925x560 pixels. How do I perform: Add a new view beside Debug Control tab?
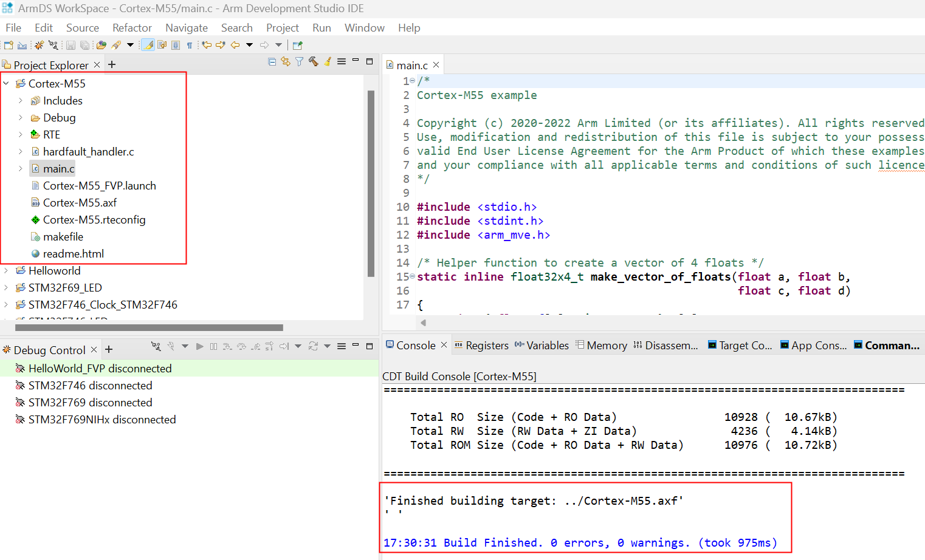tap(109, 349)
